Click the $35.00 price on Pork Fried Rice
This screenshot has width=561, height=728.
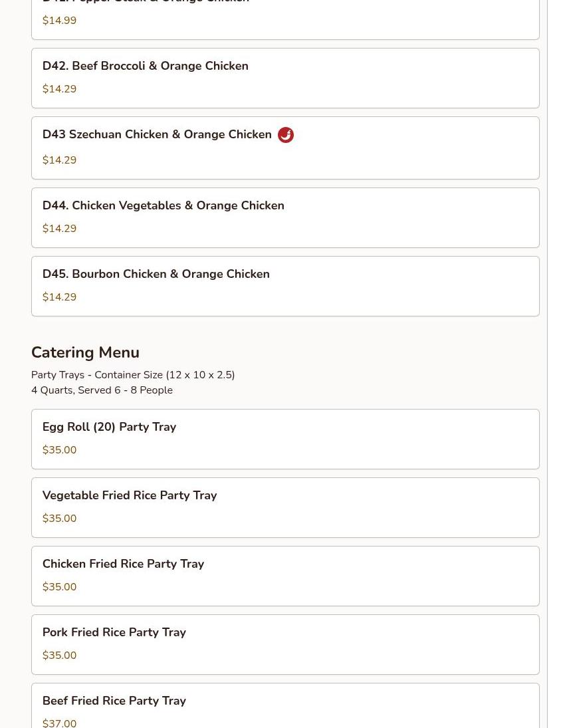coord(59,655)
